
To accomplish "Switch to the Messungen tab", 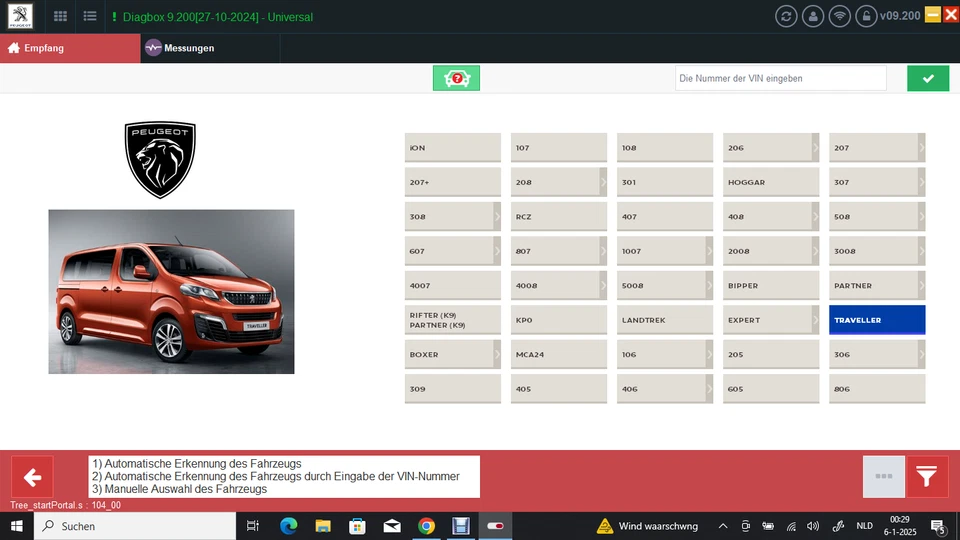I will [x=210, y=48].
